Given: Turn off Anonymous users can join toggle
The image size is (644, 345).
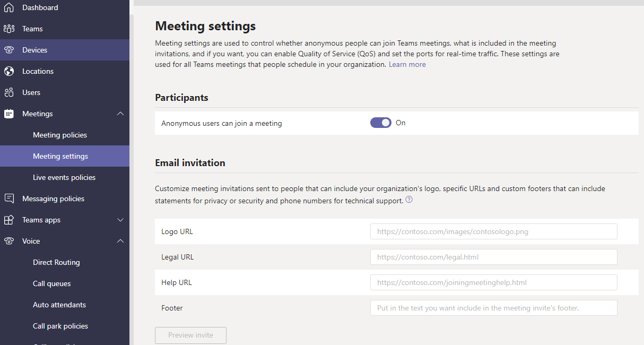Looking at the screenshot, I should (x=381, y=123).
